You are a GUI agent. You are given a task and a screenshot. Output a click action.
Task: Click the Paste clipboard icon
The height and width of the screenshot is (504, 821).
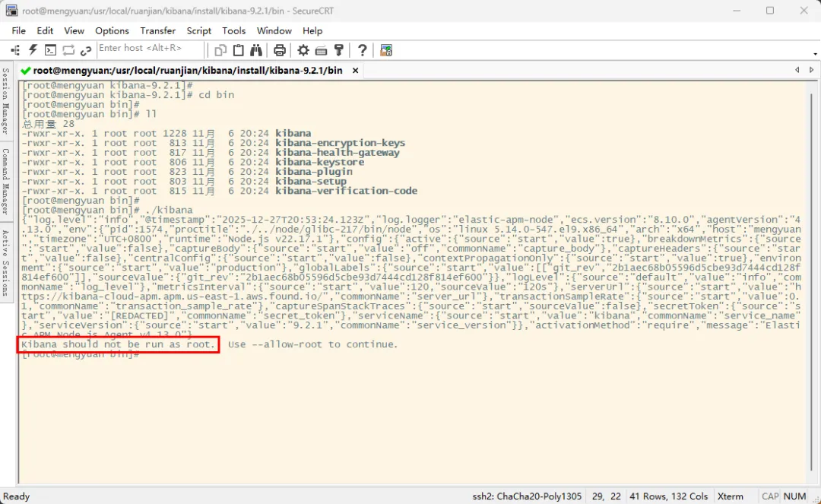tap(238, 50)
